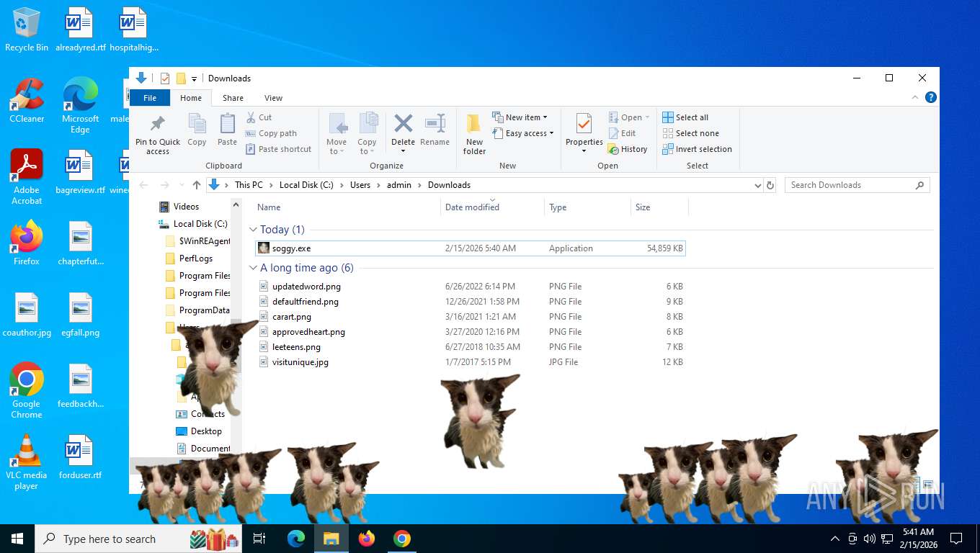This screenshot has width=980, height=553.
Task: Create a New folder
Action: tap(474, 134)
